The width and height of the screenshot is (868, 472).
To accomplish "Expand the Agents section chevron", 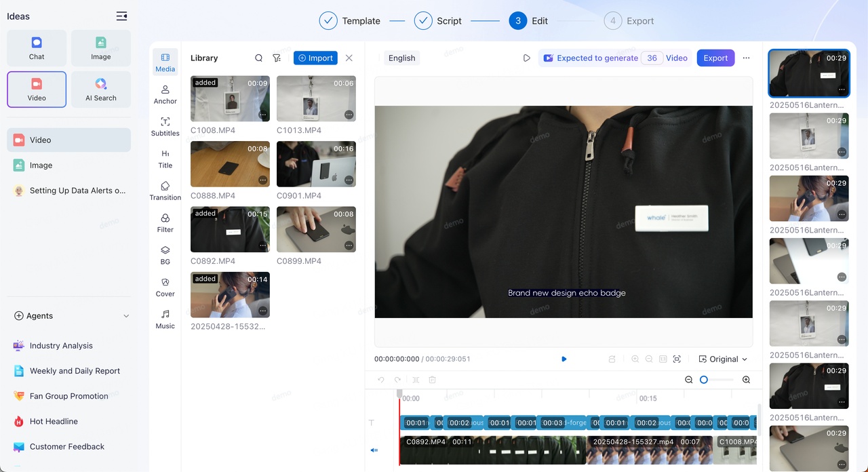I will click(x=126, y=316).
